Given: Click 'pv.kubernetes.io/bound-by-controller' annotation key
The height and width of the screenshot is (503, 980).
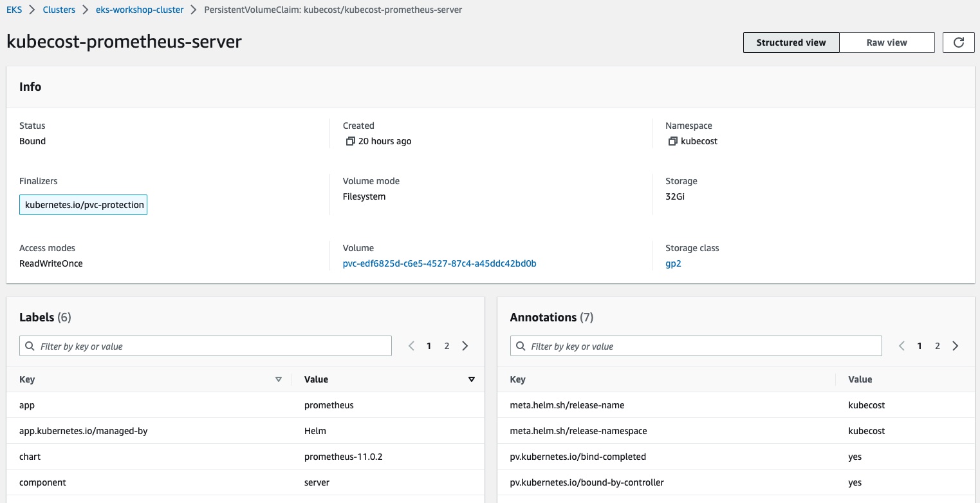Looking at the screenshot, I should (x=587, y=482).
